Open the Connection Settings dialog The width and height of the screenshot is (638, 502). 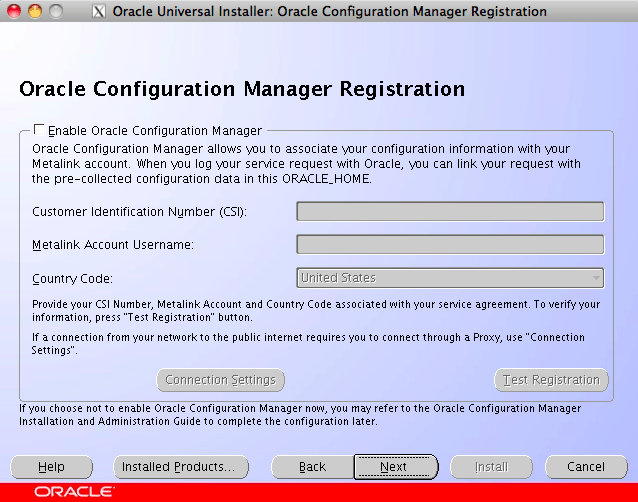tap(220, 380)
